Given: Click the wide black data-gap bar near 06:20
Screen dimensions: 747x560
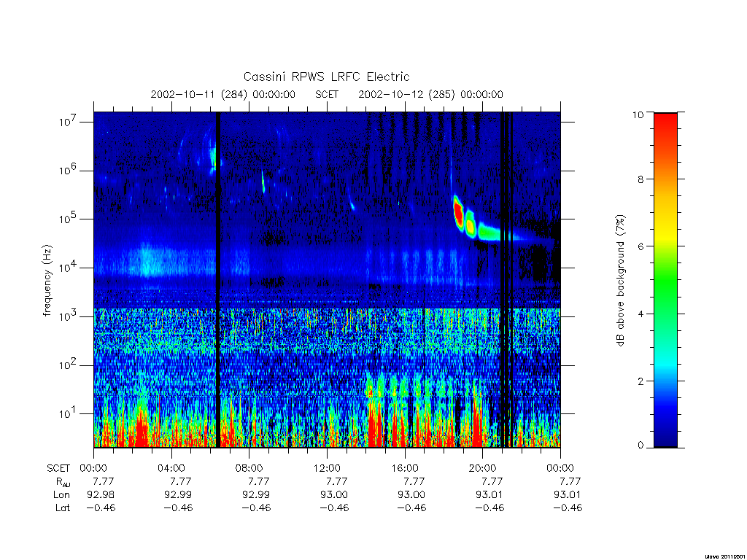Looking at the screenshot, I should (x=218, y=280).
